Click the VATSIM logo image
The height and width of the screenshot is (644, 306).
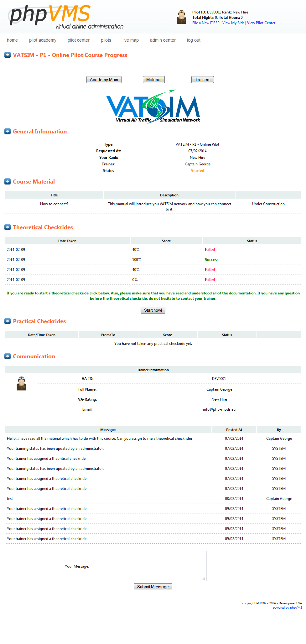(x=153, y=106)
